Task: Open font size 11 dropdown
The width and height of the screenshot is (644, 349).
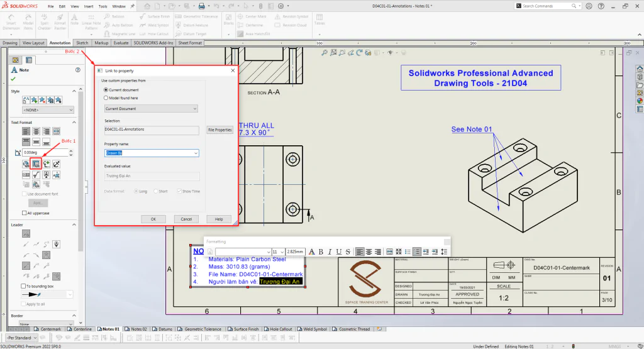Action: point(282,252)
